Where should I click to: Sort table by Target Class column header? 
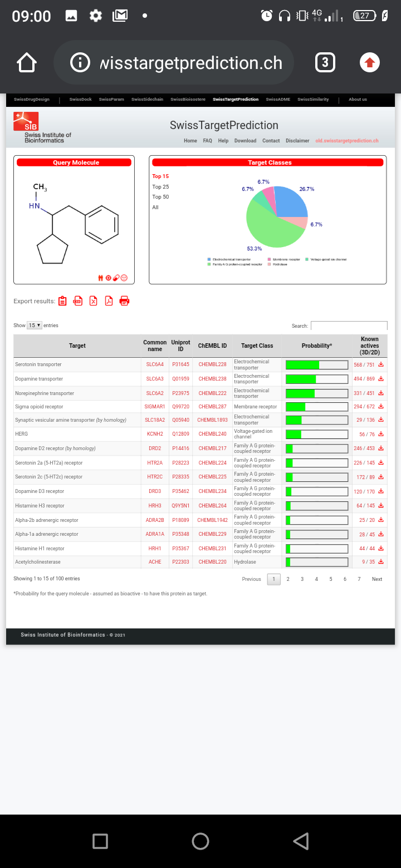tap(257, 346)
